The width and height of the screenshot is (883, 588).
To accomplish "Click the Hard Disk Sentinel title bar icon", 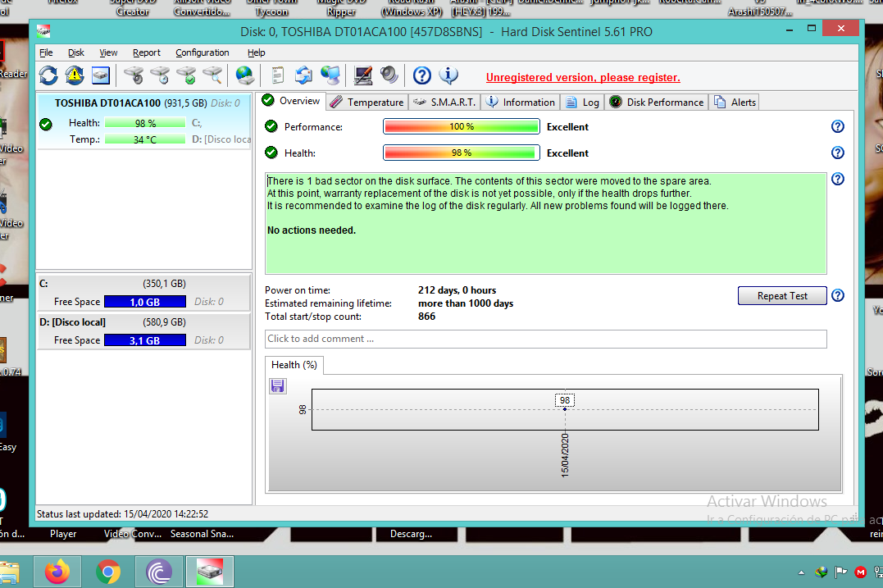I will coord(43,31).
